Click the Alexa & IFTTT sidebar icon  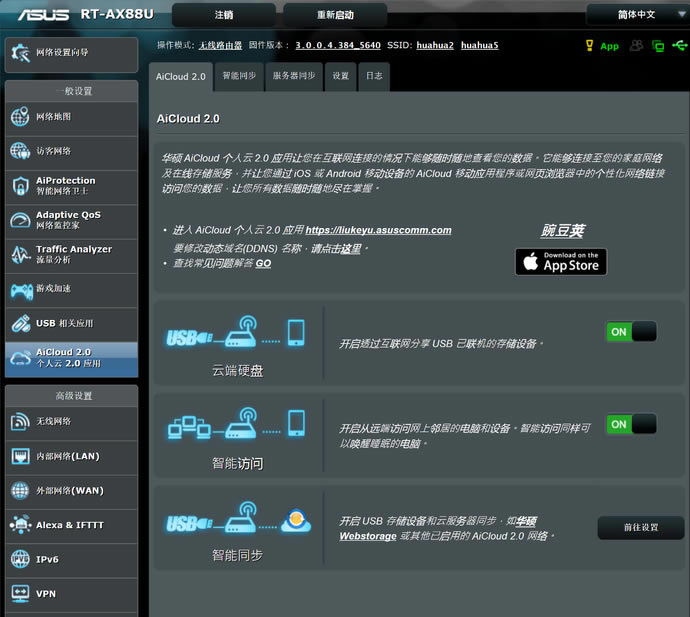pos(20,525)
